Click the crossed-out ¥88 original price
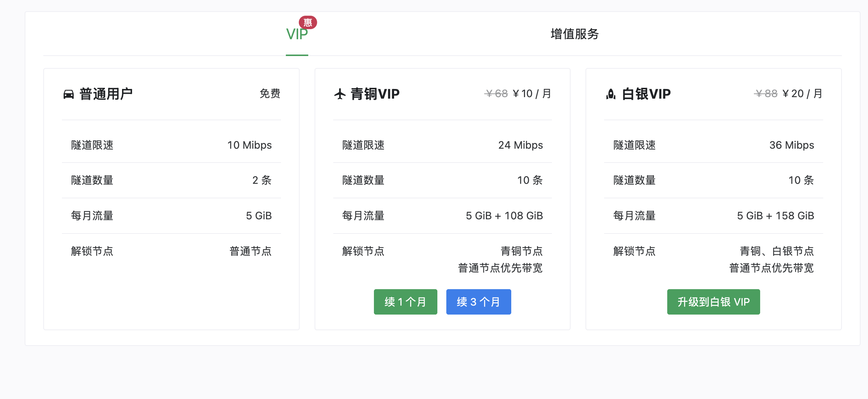The width and height of the screenshot is (868, 399). [766, 93]
